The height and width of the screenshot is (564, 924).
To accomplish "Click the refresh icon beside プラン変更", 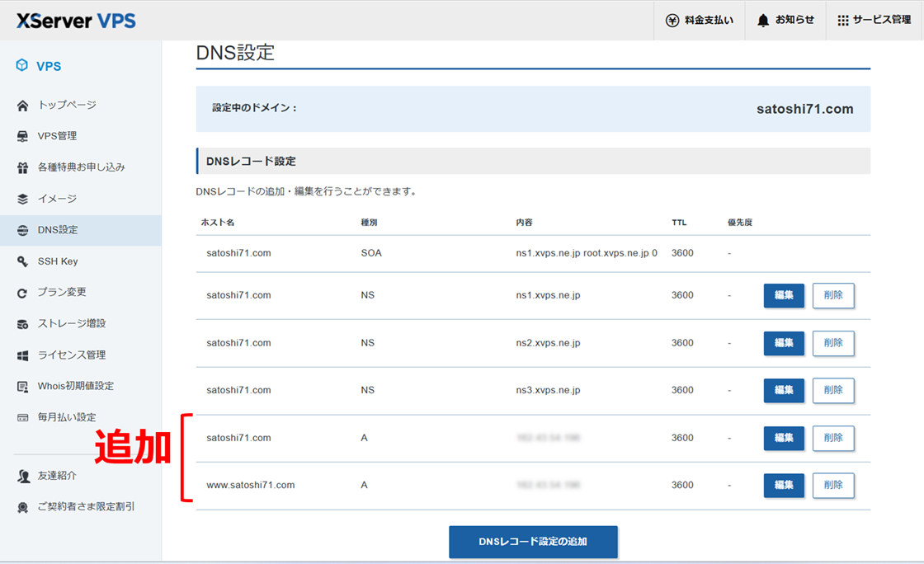I will click(x=22, y=293).
